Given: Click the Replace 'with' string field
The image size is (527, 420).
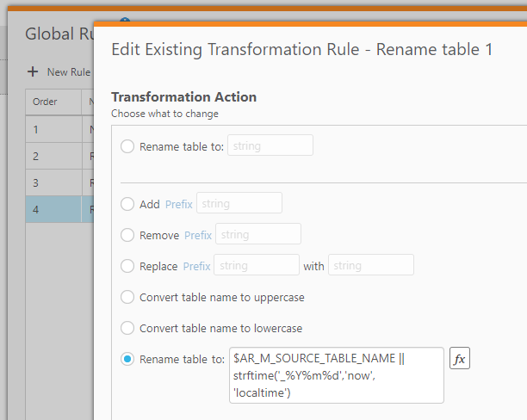Looking at the screenshot, I should click(x=371, y=265).
